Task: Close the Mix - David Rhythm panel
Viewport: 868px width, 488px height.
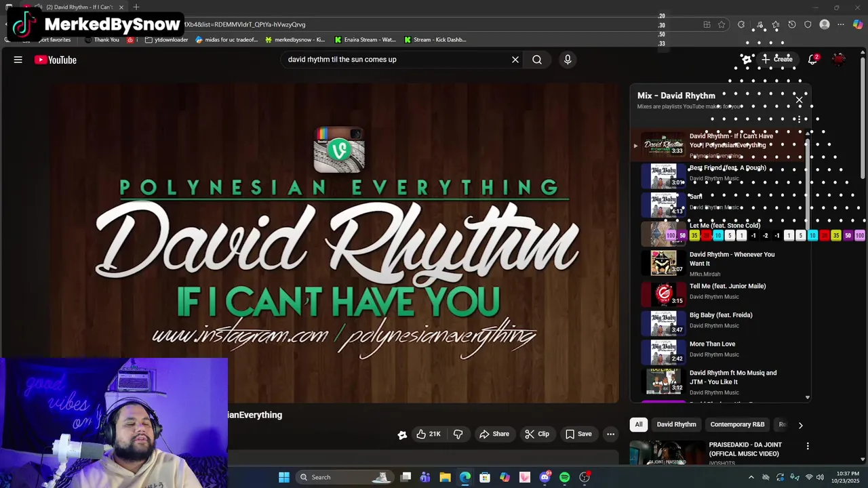Action: pyautogui.click(x=799, y=100)
